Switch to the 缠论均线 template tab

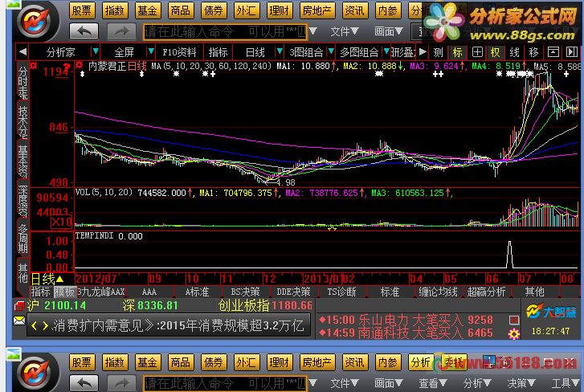pyautogui.click(x=438, y=292)
